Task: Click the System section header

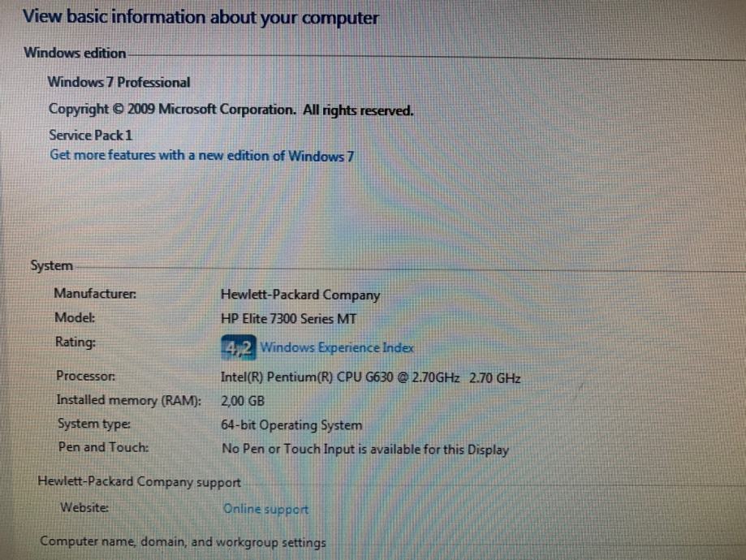Action: pos(51,265)
